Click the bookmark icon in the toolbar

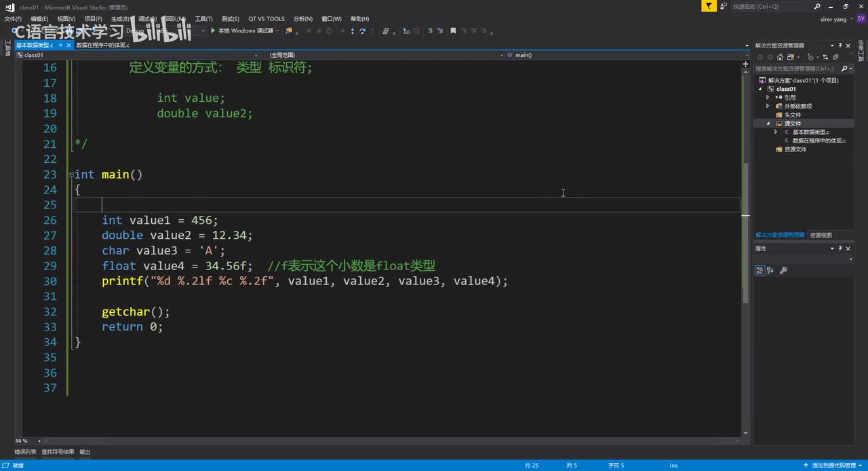(453, 31)
